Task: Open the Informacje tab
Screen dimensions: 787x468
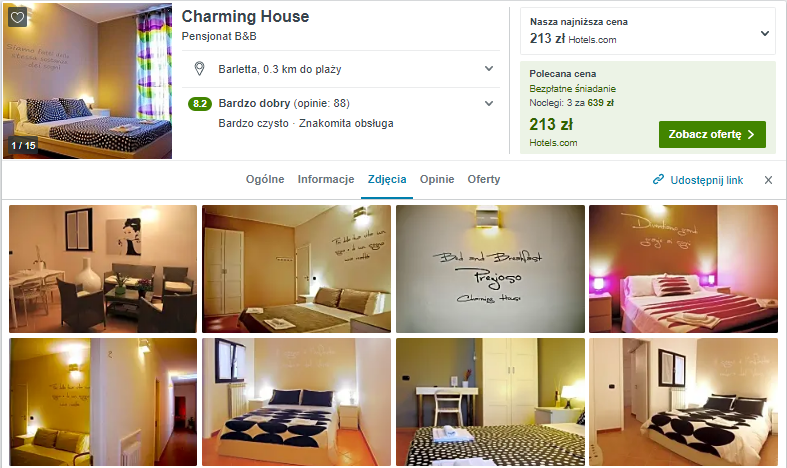Action: click(x=326, y=179)
